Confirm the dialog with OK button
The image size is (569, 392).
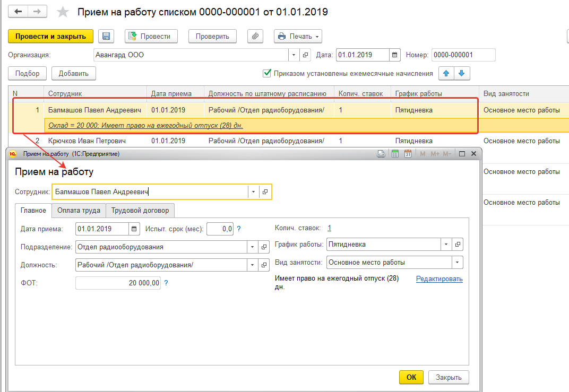pyautogui.click(x=411, y=377)
